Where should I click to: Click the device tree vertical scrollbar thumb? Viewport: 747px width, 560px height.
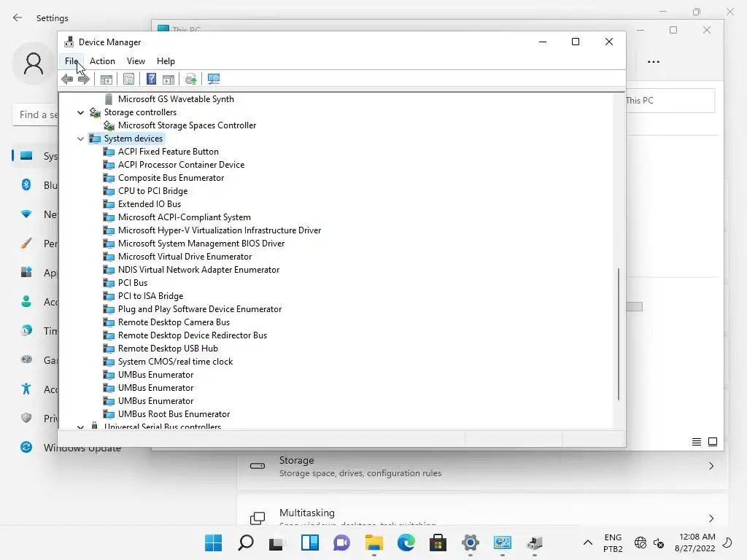click(x=619, y=334)
